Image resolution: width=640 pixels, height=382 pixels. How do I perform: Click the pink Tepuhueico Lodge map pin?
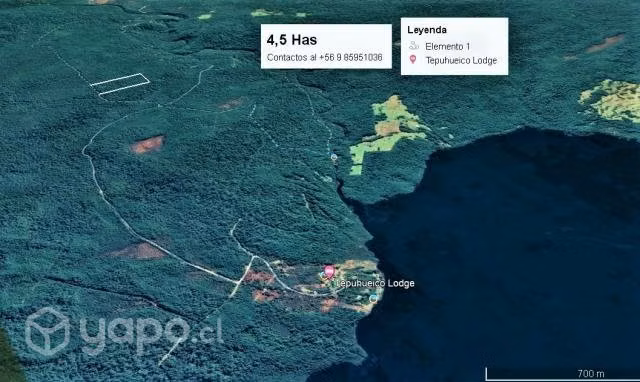329,271
